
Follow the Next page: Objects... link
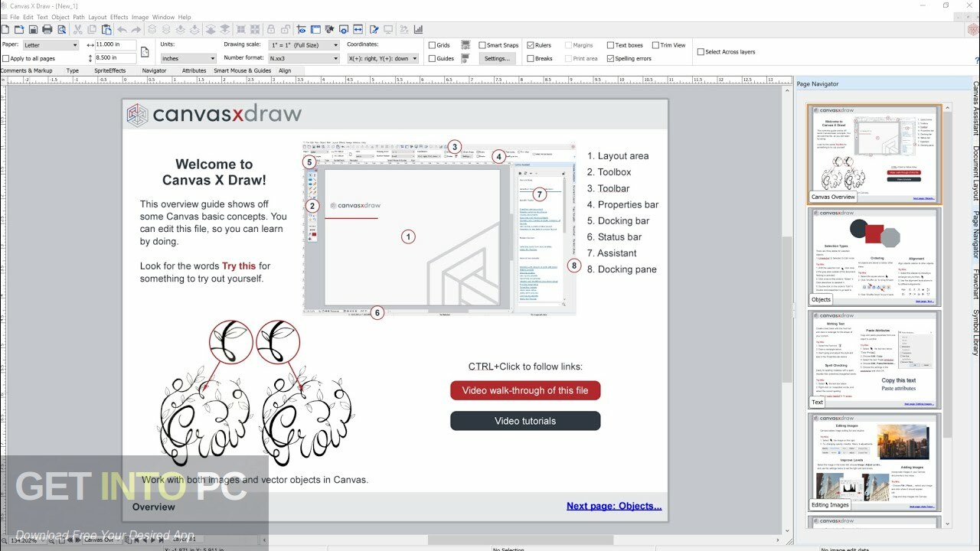[x=614, y=506]
